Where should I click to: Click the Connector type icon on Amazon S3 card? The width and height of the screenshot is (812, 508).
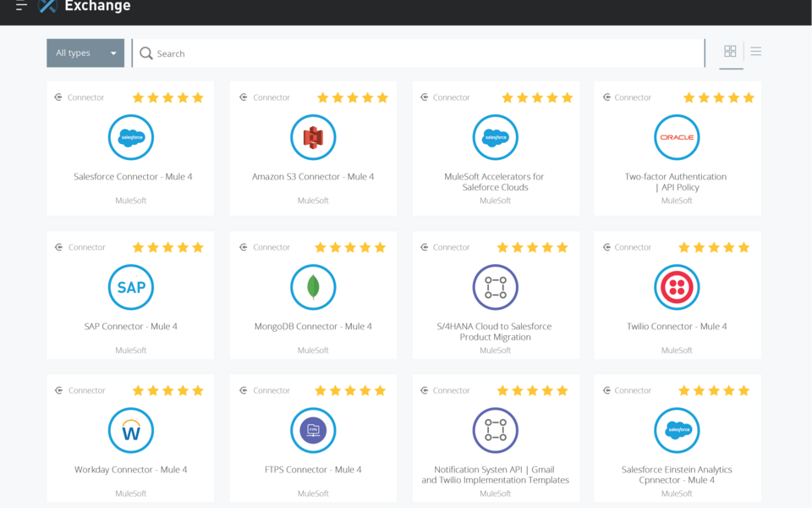click(x=244, y=97)
